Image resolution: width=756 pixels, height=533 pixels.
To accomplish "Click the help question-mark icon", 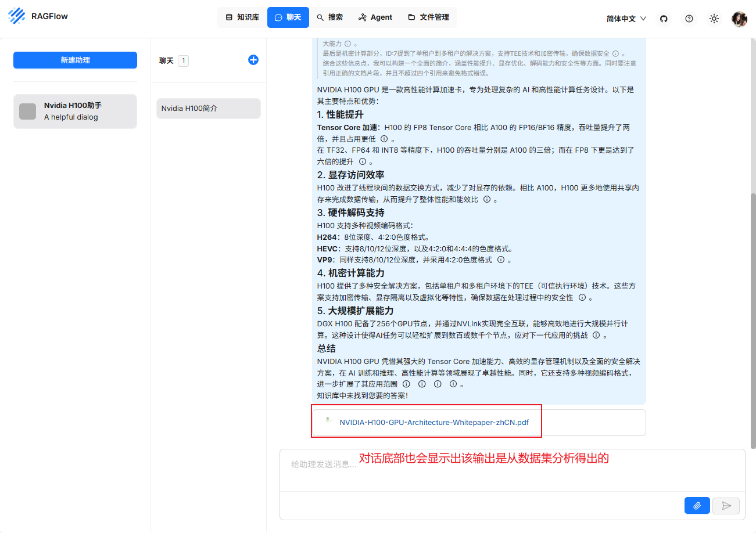I will pos(689,19).
